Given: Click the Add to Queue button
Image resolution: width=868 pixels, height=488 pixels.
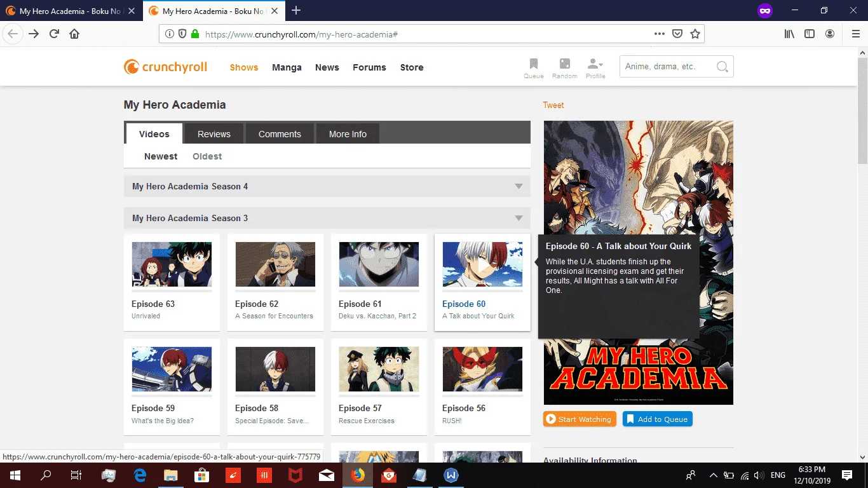Looking at the screenshot, I should pos(658,419).
